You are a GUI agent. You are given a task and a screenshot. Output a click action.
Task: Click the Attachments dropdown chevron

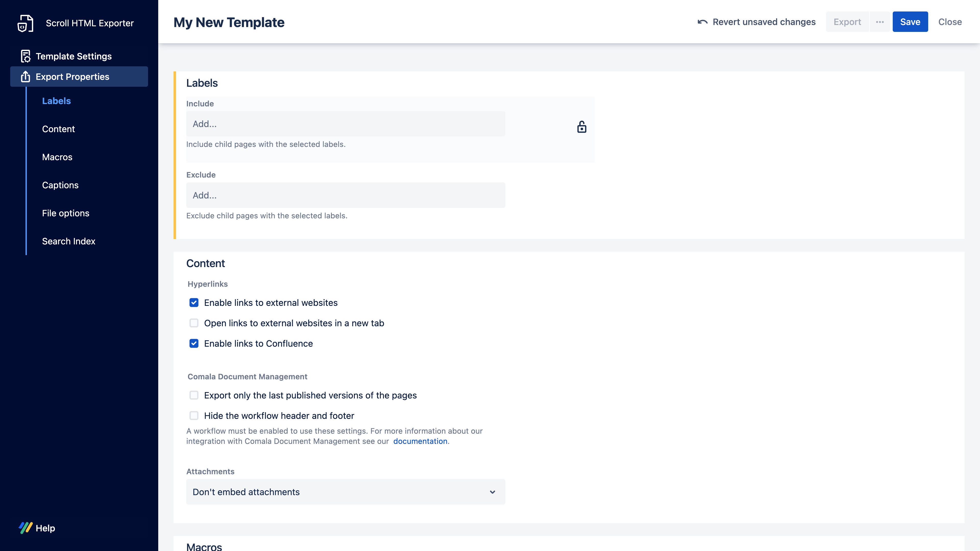(x=493, y=492)
